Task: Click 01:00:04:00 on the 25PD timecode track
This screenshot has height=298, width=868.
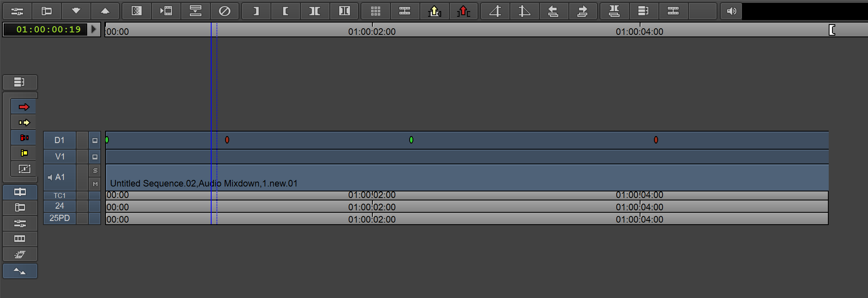Action: click(x=640, y=219)
